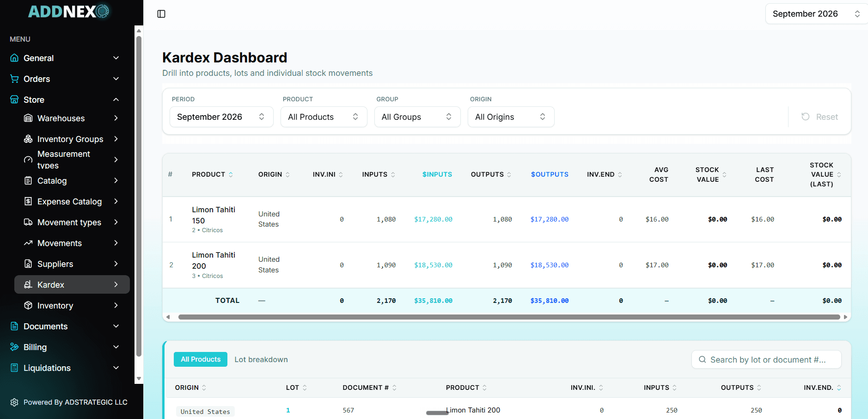Click the Inventory box icon

(x=28, y=305)
